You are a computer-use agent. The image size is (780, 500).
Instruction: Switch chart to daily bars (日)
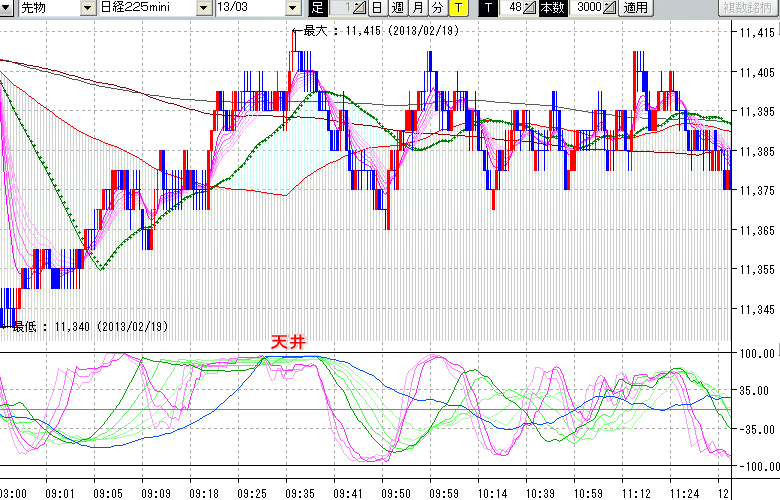point(377,8)
